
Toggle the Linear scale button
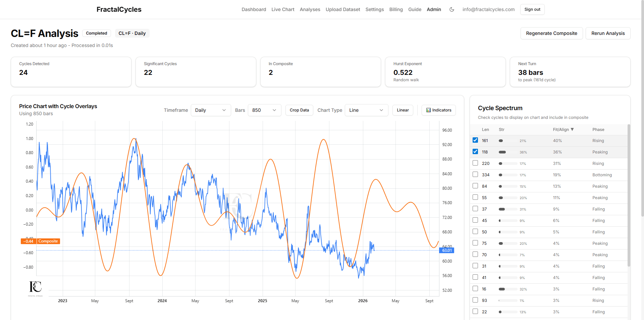(x=402, y=110)
